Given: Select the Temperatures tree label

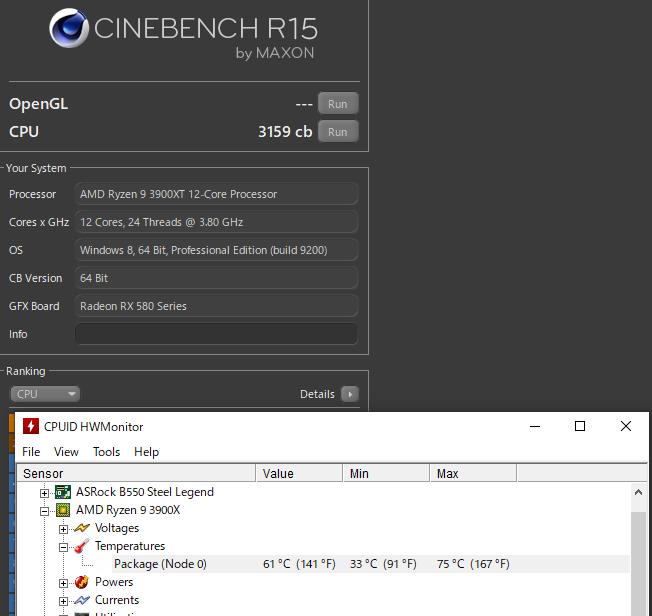Looking at the screenshot, I should tap(130, 546).
